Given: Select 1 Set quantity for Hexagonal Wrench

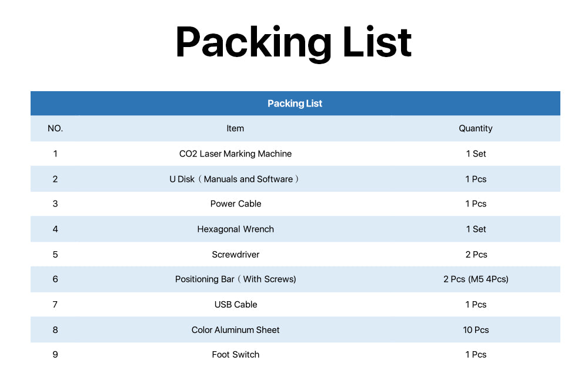Looking at the screenshot, I should coord(476,229).
